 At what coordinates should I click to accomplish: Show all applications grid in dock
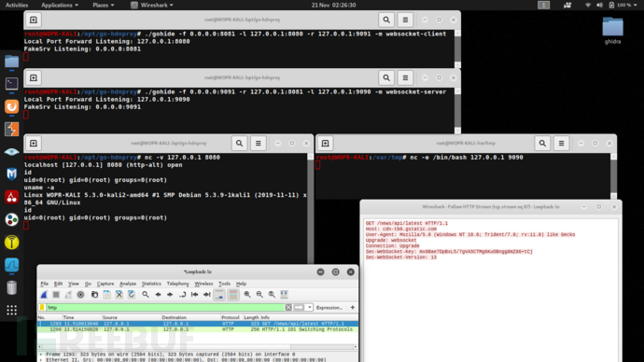tap(11, 310)
